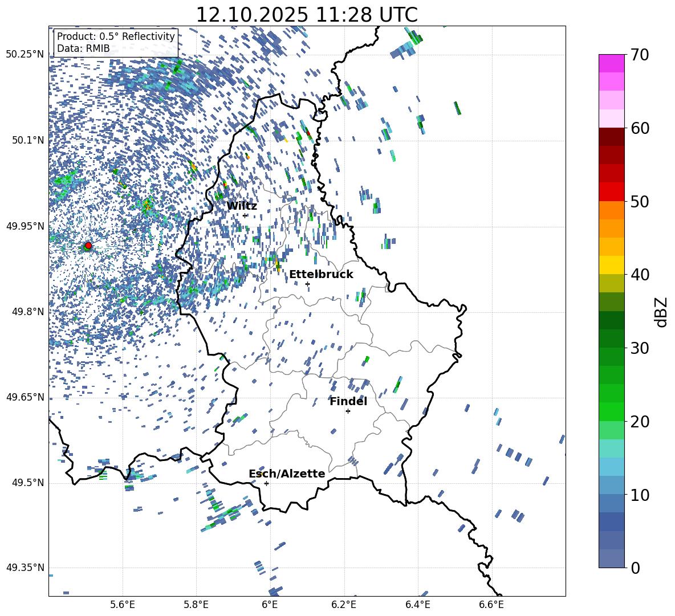
Task: Click the Esch/Alzette cross marker
Action: click(266, 483)
